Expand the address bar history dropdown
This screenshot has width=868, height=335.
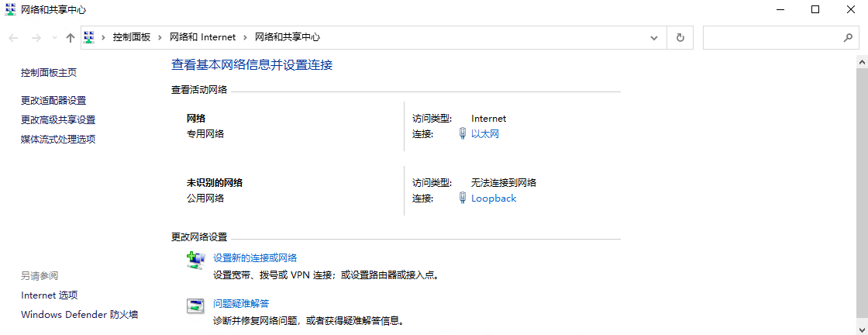click(x=655, y=37)
